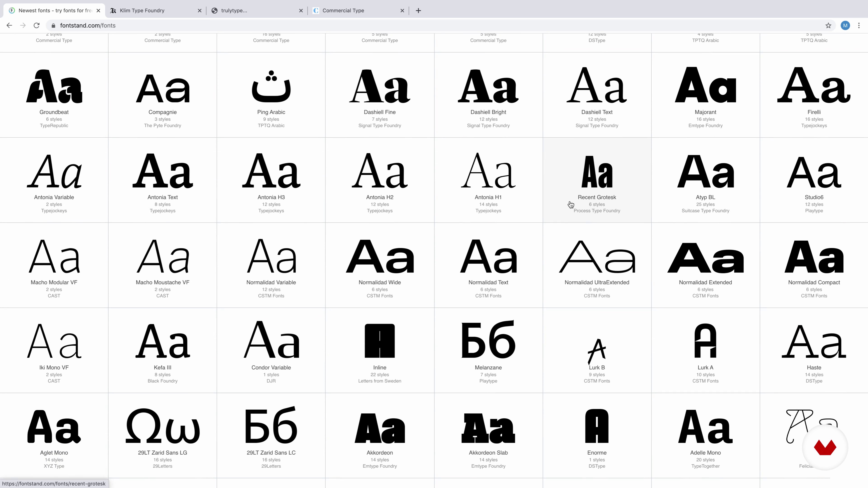Screen dimensions: 868x488
Task: Reload the page with the refresh icon
Action: click(x=37, y=25)
